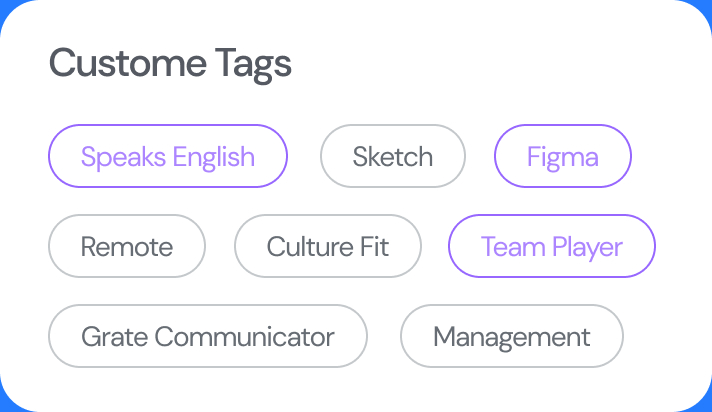
Task: Turn off the Team Player tag
Action: coord(552,247)
